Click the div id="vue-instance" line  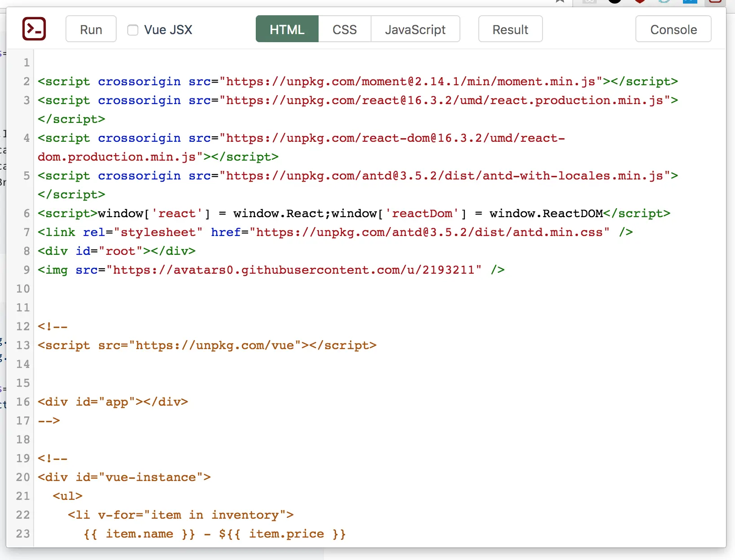coord(124,477)
